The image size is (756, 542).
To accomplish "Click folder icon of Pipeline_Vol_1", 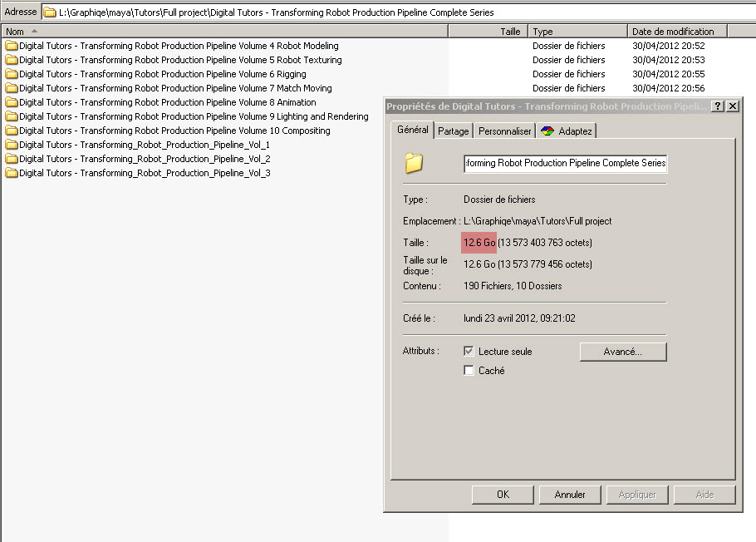I will 12,145.
